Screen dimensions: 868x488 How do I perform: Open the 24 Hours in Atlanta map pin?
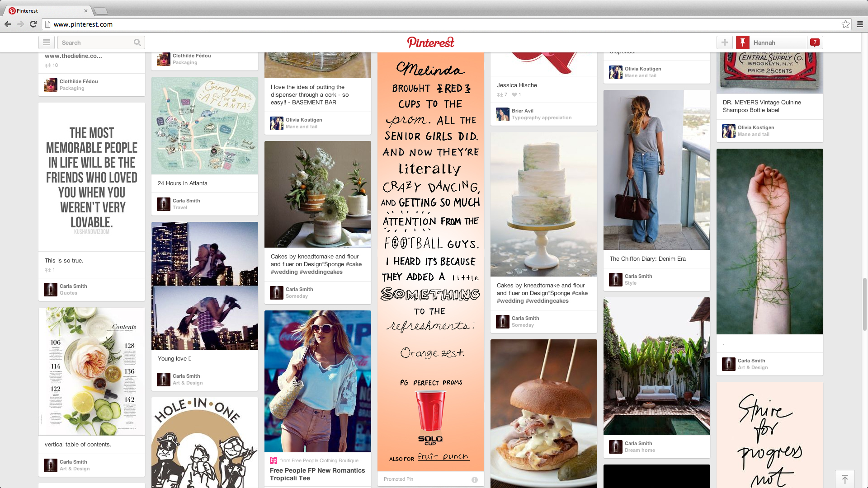pyautogui.click(x=205, y=126)
